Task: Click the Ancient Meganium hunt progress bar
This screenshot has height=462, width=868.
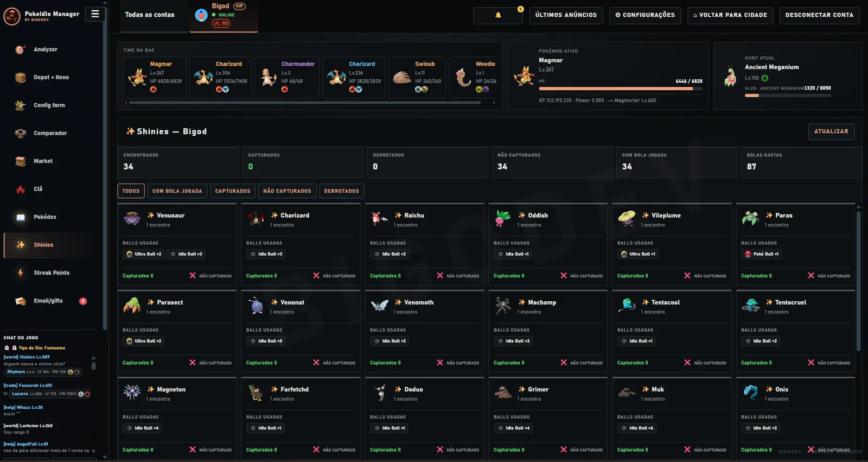Action: [788, 96]
